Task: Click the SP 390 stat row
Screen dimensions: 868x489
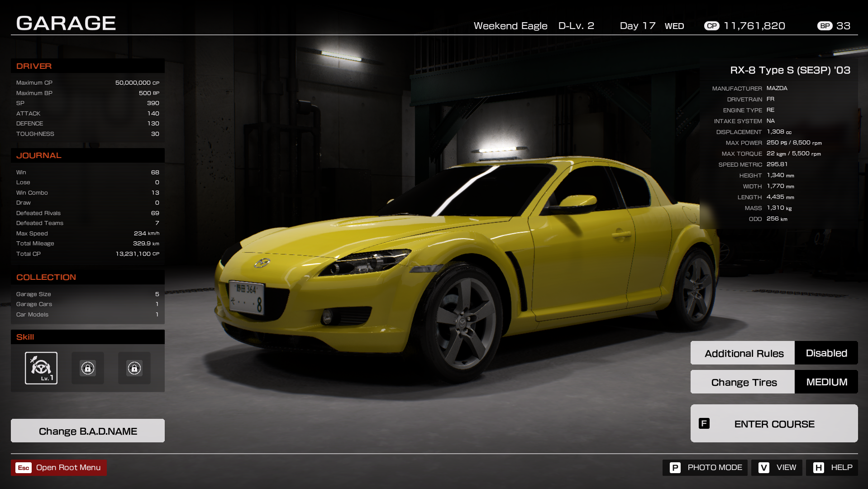Action: point(88,103)
